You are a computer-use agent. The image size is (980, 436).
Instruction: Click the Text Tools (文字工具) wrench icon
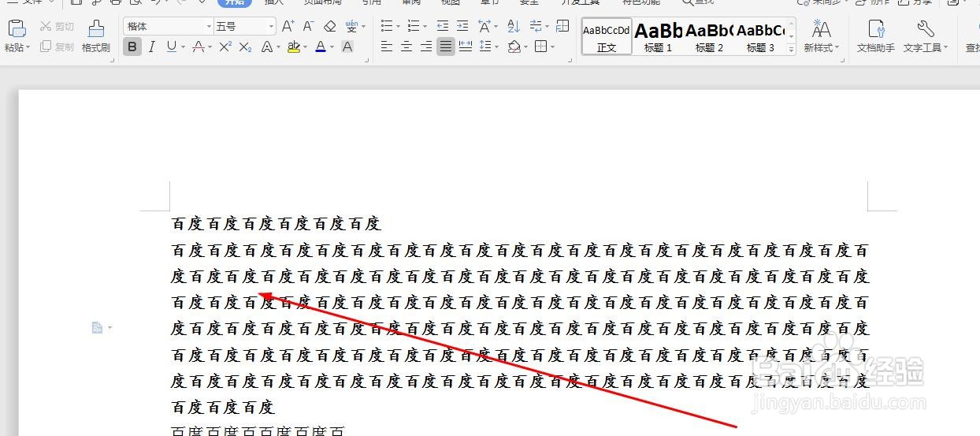926,36
